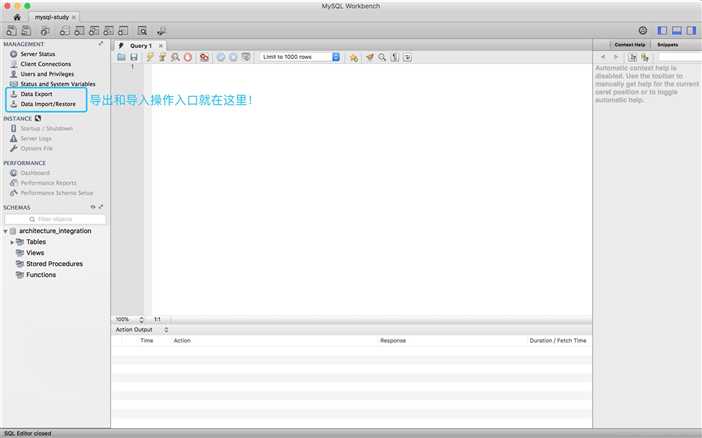Refresh the Schemas list
Image resolution: width=702 pixels, height=438 pixels.
[x=93, y=207]
